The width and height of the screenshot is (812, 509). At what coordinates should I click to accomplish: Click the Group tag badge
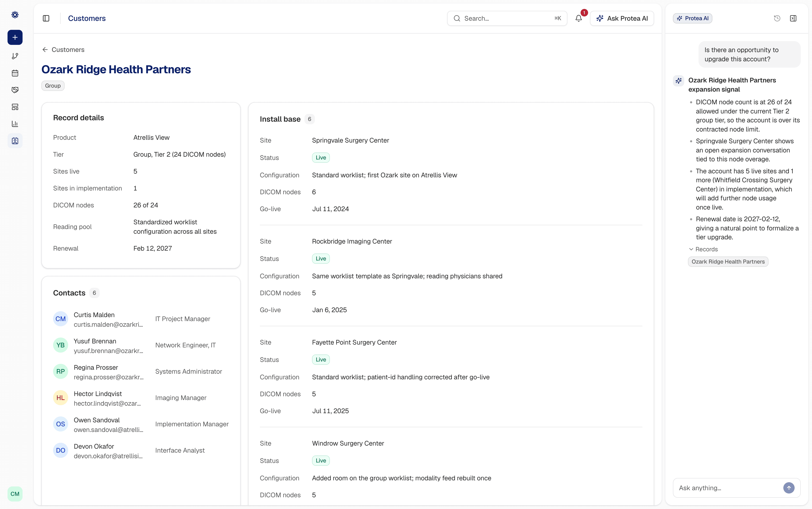[53, 85]
